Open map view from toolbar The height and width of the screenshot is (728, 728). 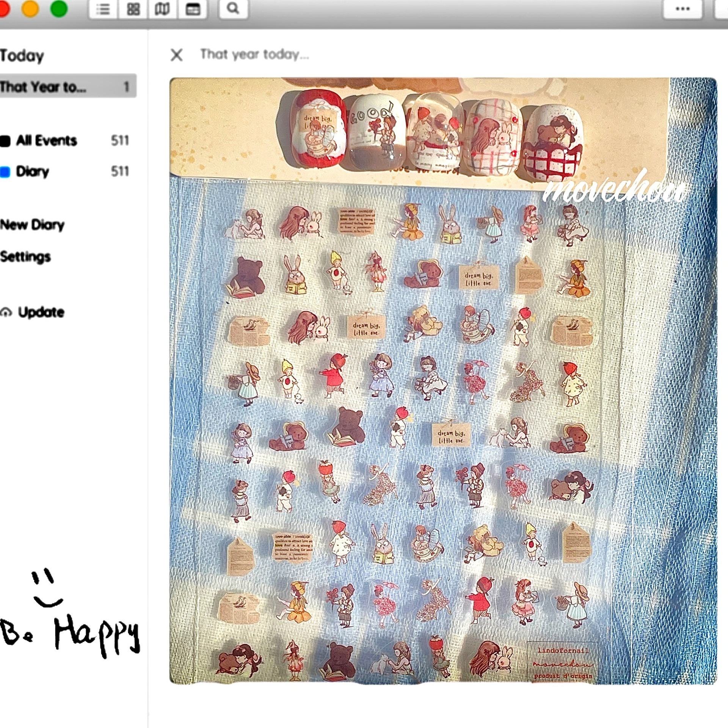coord(162,9)
